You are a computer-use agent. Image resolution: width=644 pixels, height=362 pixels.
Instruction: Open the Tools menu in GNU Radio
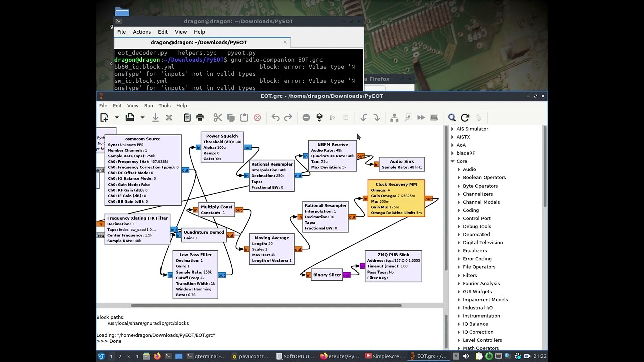(165, 106)
